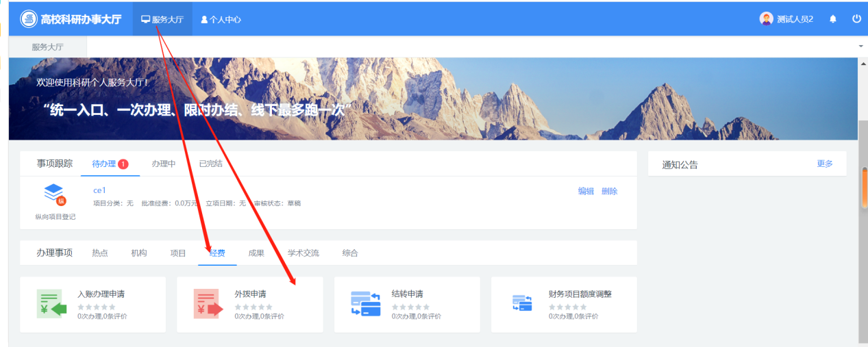Open the 个人中心 menu
This screenshot has width=868, height=347.
pyautogui.click(x=221, y=20)
